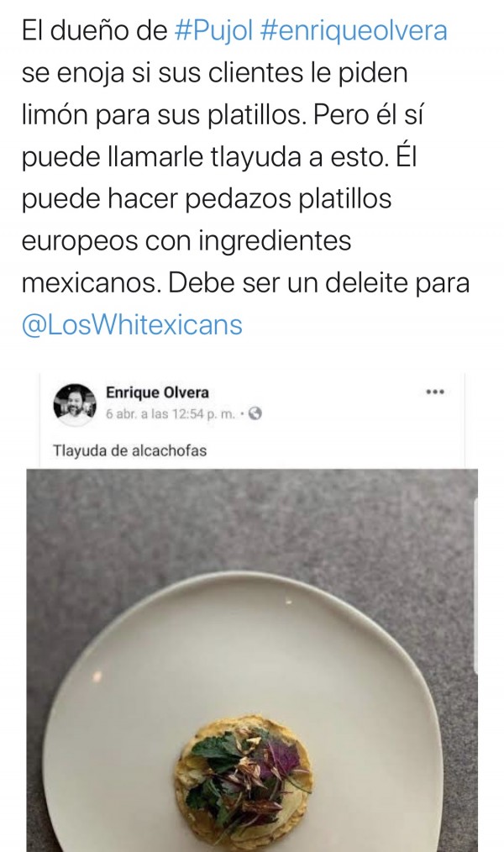Open Enrique Olvera's profile name link
This screenshot has width=504, height=852.
pyautogui.click(x=157, y=392)
